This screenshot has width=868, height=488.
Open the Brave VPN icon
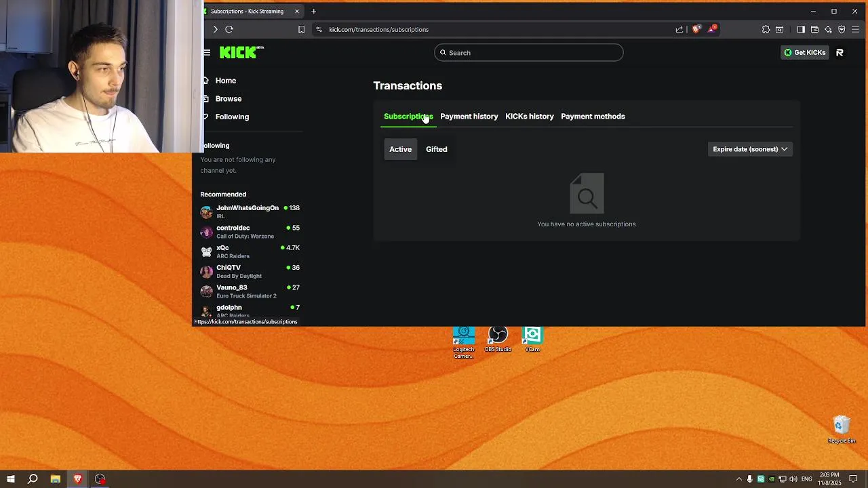[x=842, y=29]
